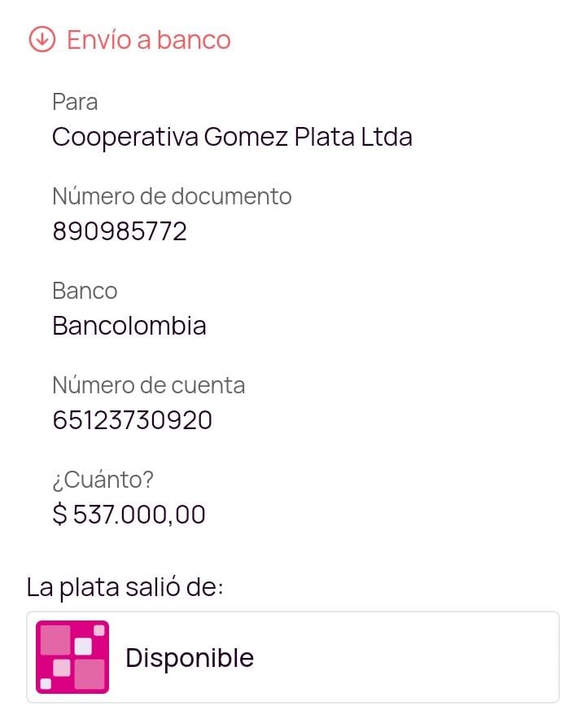Click the word 'Cooperativa' in the recipient
586x728 pixels.
tap(125, 137)
